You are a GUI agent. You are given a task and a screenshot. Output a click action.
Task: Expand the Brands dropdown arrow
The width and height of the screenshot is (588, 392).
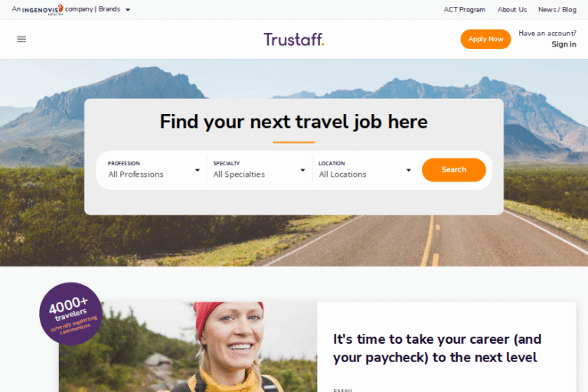(x=128, y=10)
